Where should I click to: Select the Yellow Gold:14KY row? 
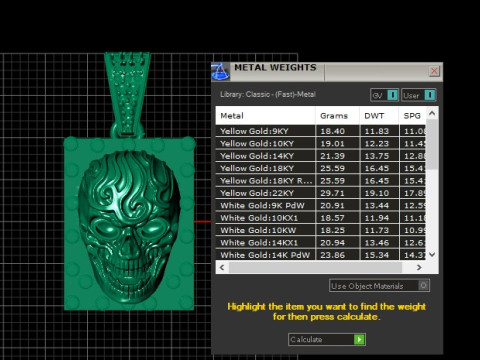pos(321,156)
